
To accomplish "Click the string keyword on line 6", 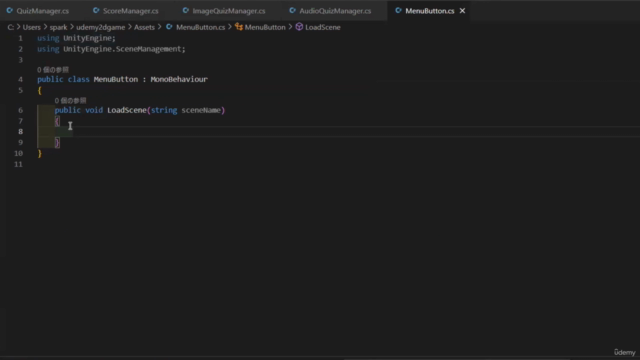I will [164, 110].
